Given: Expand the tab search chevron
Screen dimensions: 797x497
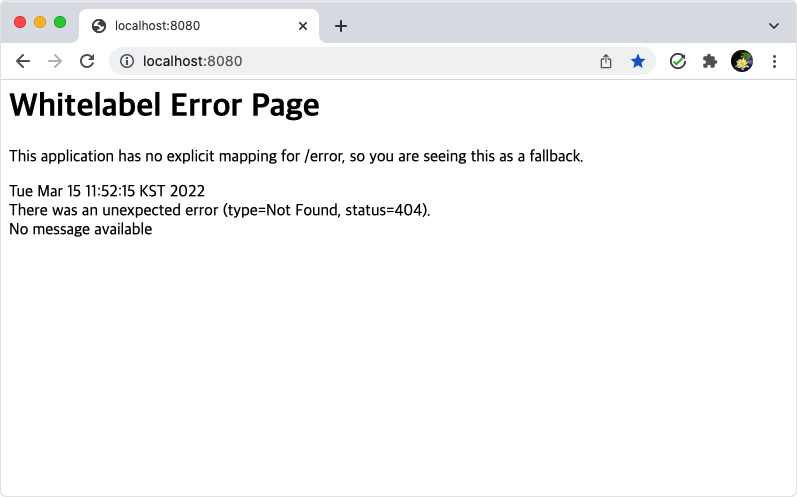Looking at the screenshot, I should (x=774, y=26).
